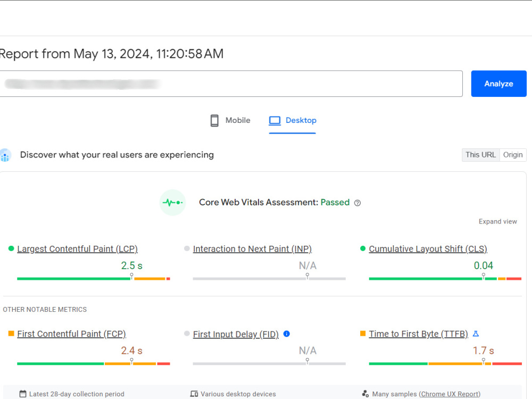This screenshot has height=399, width=532.
Task: Select the Desktop tab
Action: pos(293,120)
